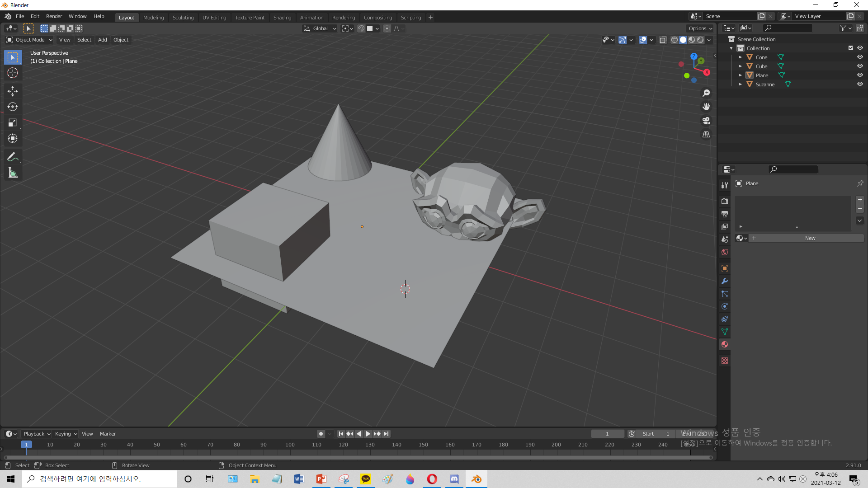
Task: Uncheck the Collection exclude checkbox
Action: click(x=850, y=48)
